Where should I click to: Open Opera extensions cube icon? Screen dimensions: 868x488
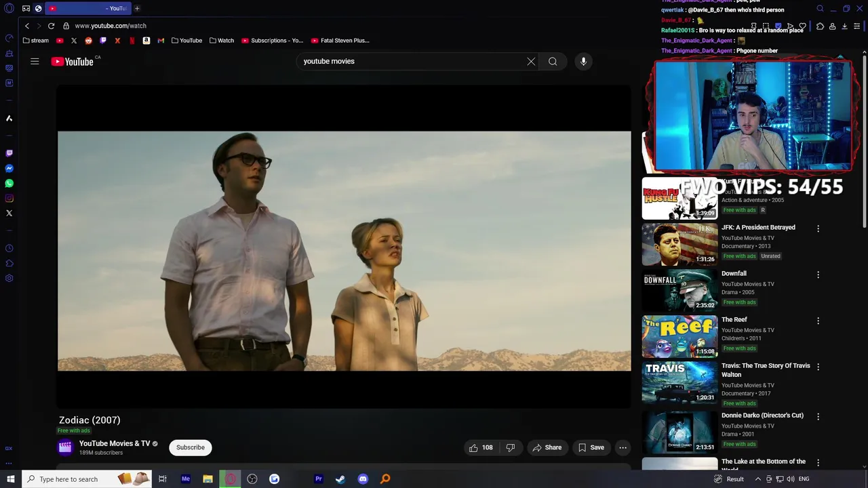tap(820, 26)
